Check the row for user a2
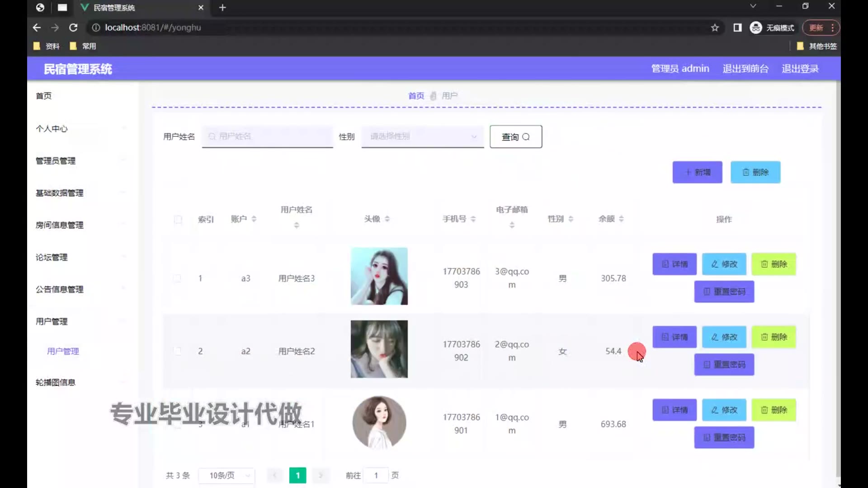 point(177,351)
